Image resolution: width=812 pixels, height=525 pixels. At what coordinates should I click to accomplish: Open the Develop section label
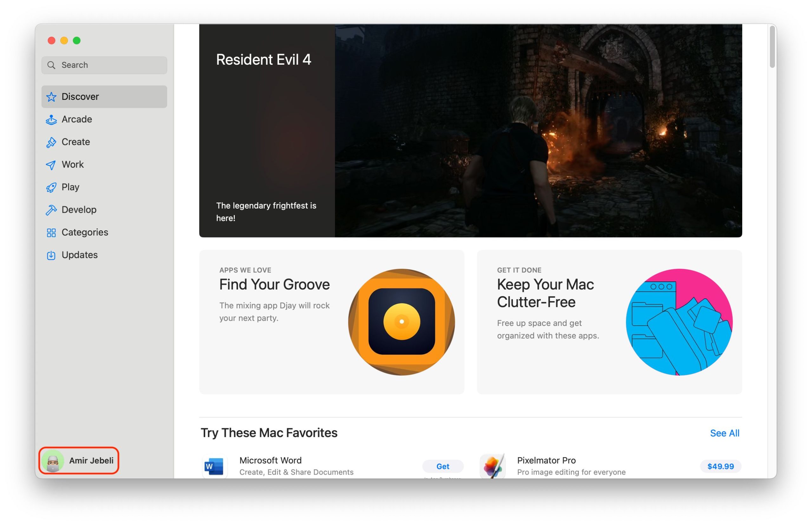(x=79, y=210)
